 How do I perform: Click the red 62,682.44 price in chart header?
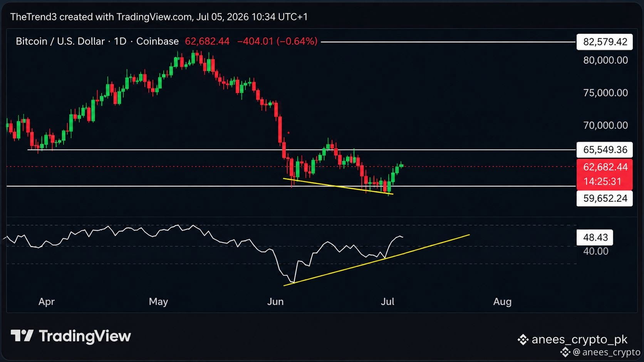[x=207, y=41]
